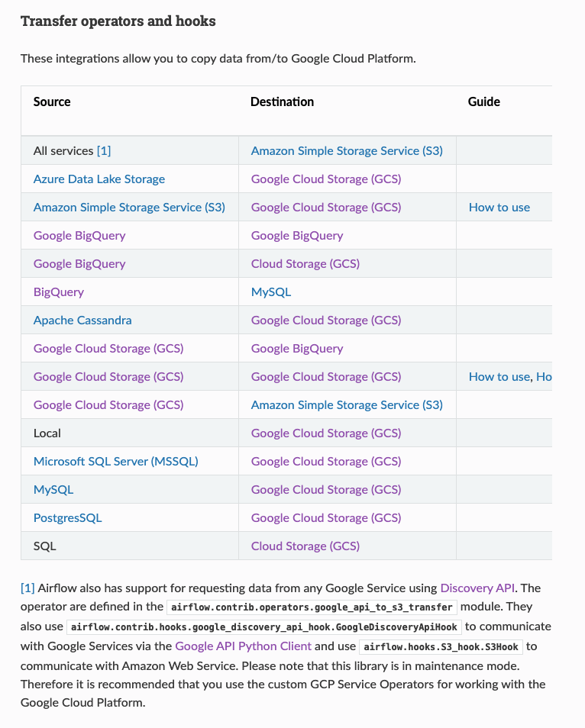
Task: Click the google_api_to_s3_transfer module code text
Action: (x=312, y=607)
